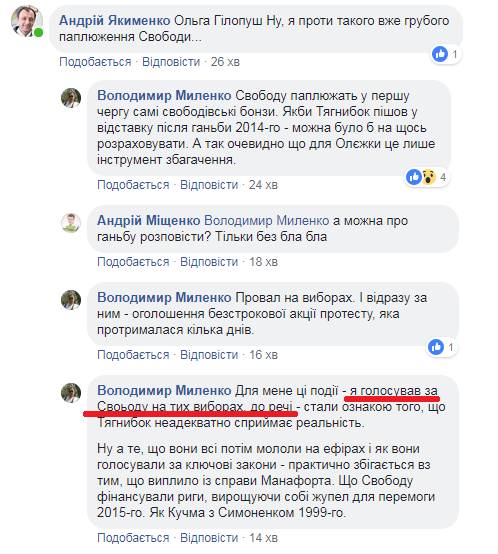The width and height of the screenshot is (498, 554).
Task: Reply to Андрій Міщенко's comment
Action: coord(209,262)
